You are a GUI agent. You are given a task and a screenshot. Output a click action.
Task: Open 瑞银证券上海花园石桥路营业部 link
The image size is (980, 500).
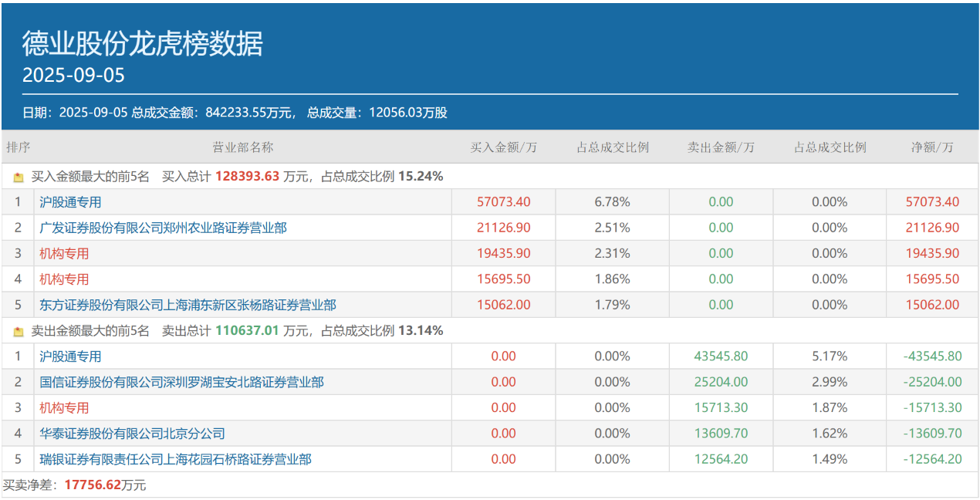175,459
